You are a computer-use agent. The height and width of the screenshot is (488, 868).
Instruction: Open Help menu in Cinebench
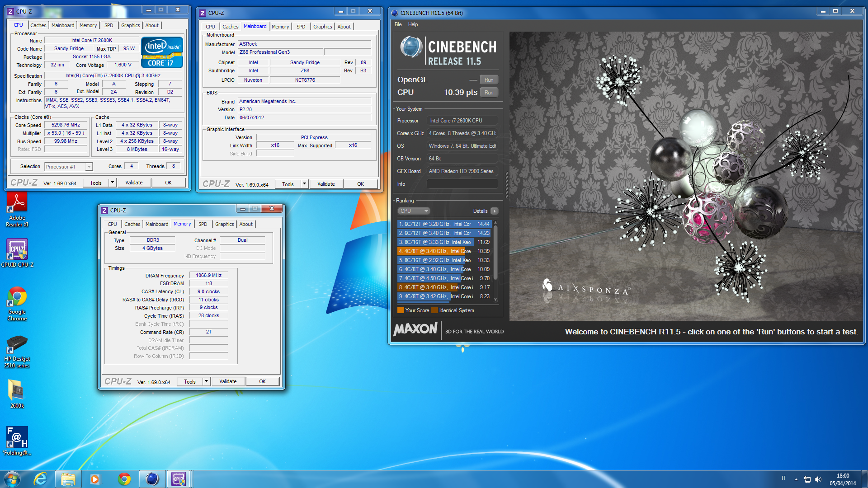click(413, 24)
